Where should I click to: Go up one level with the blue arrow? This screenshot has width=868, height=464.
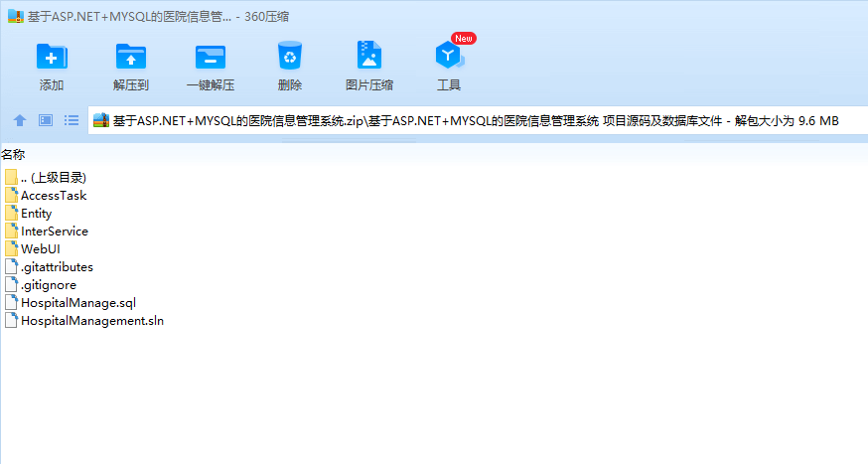pyautogui.click(x=20, y=120)
